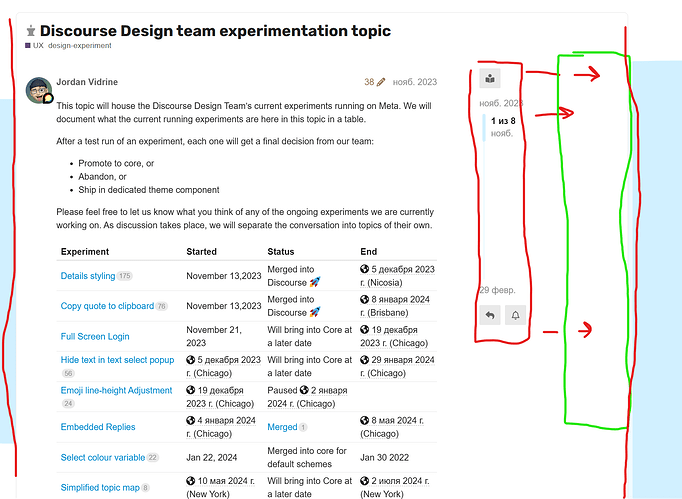Click the timeline scroller handle at 1 из 8
Image resolution: width=682 pixels, height=499 pixels.
(503, 127)
